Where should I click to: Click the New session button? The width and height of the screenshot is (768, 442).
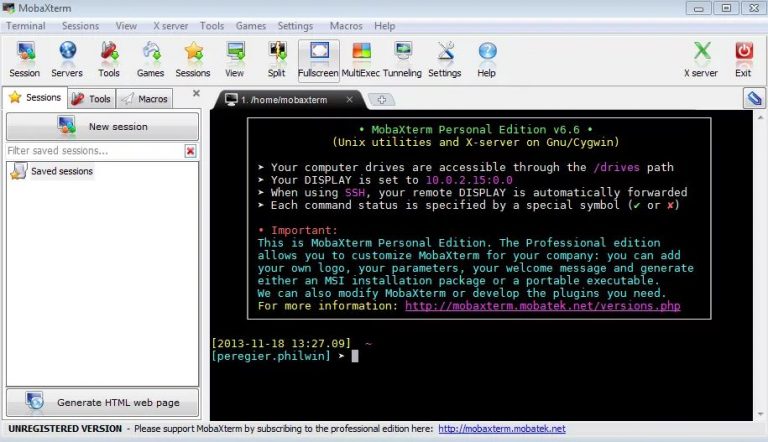point(102,126)
